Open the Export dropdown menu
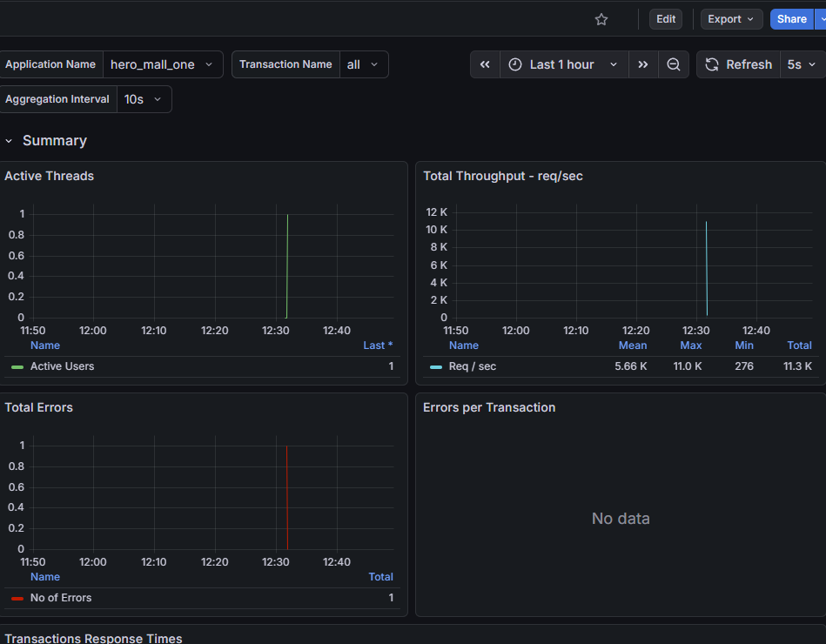Image resolution: width=826 pixels, height=644 pixels. [x=731, y=19]
